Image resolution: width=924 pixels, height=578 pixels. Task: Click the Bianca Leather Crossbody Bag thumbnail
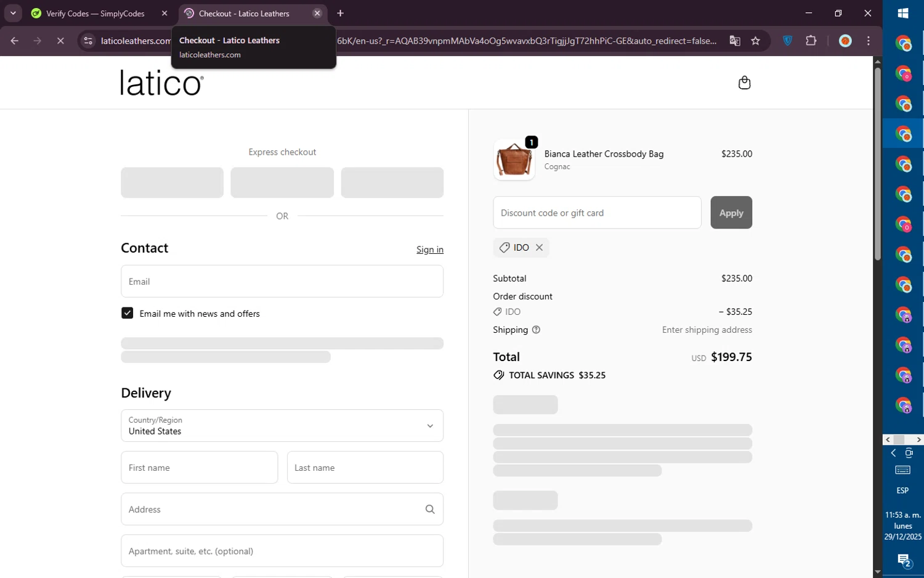514,160
